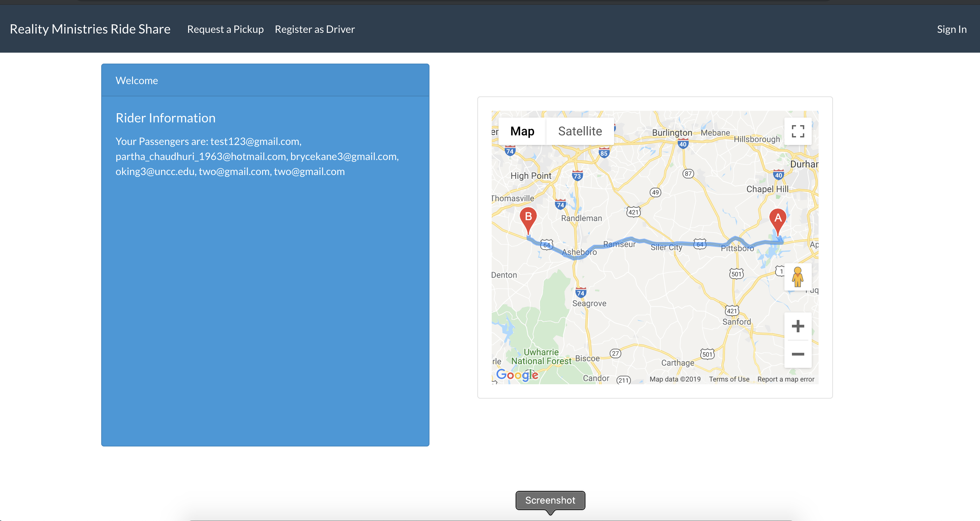The height and width of the screenshot is (521, 980).
Task: Click the Uwharrie National Forest label
Action: pyautogui.click(x=541, y=357)
